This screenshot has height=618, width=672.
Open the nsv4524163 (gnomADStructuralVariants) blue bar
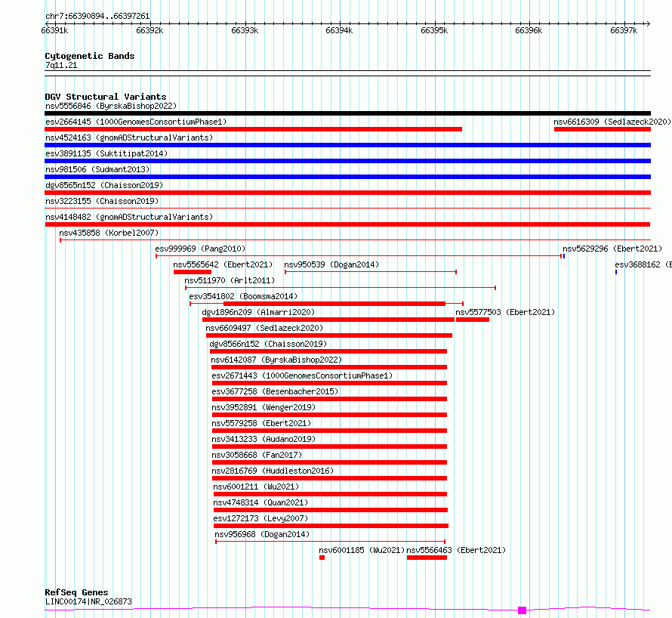pos(347,145)
